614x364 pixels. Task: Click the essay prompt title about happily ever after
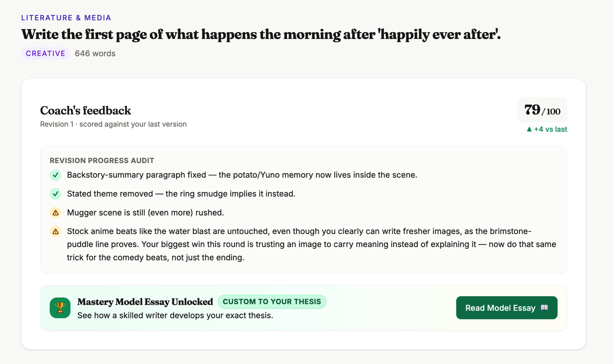tap(261, 34)
